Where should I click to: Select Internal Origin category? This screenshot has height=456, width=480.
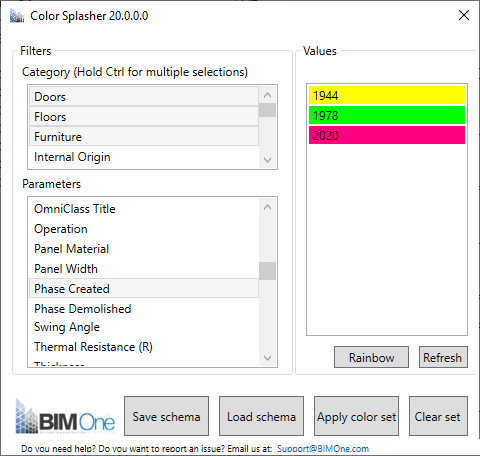coord(144,157)
